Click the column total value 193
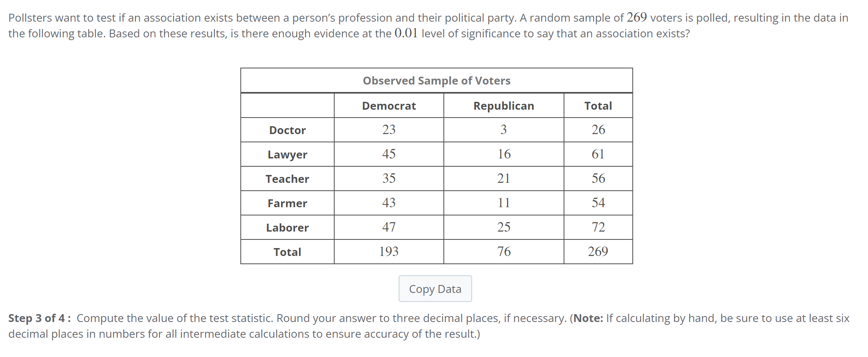Image resolution: width=868 pixels, height=357 pixels. (388, 252)
